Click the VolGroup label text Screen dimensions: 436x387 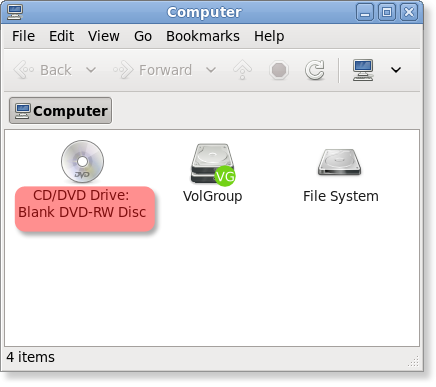213,196
